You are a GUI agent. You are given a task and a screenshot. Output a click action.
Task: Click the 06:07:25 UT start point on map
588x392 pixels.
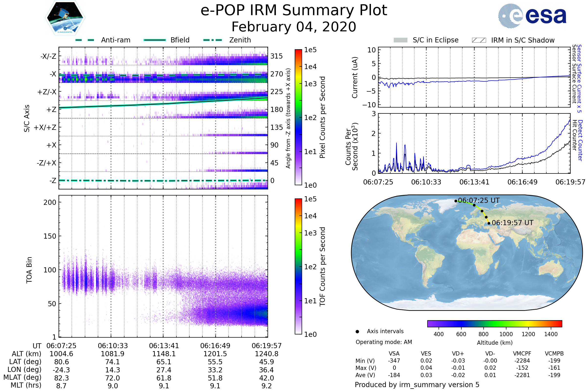[456, 201]
